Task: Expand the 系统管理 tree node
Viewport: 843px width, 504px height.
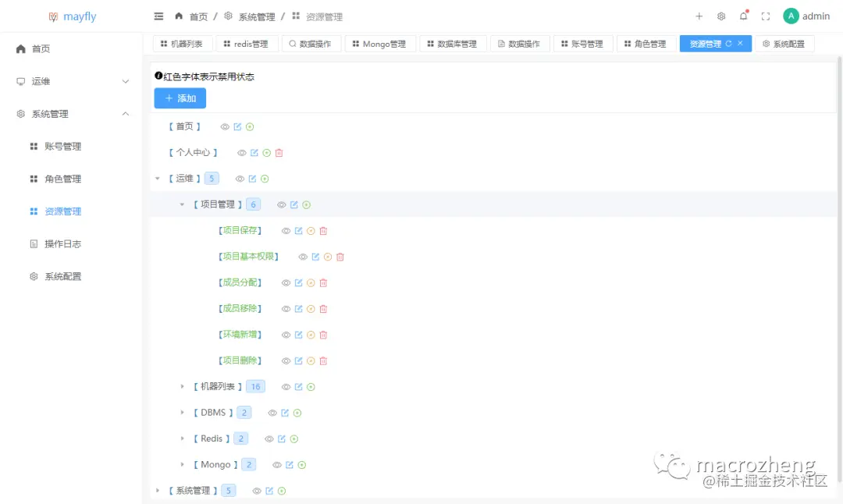Action: pos(158,490)
